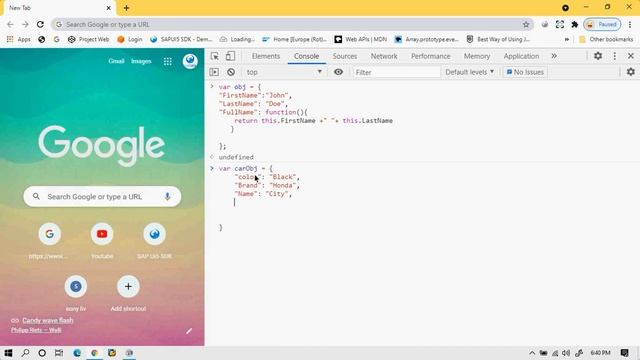Start voice search with microphone
640x360 pixels.
(x=167, y=197)
